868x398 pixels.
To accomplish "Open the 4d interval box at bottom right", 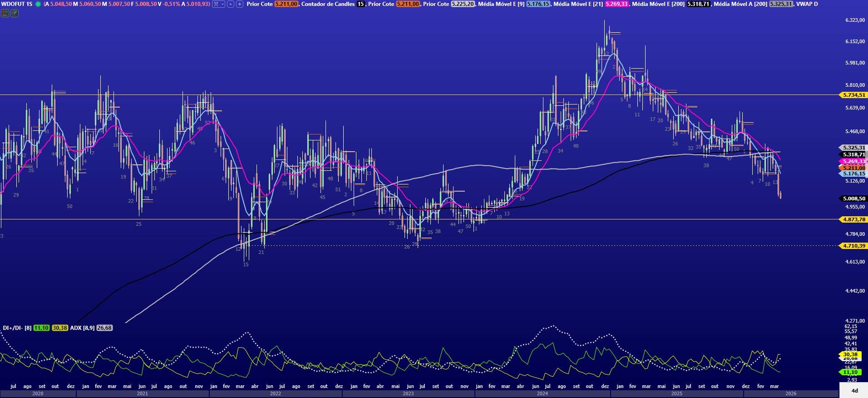I will point(854,391).
